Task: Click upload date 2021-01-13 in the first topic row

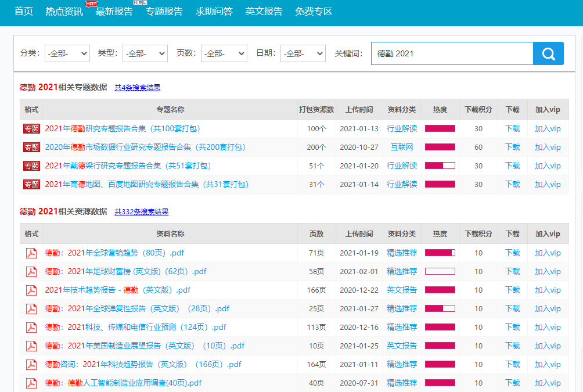Action: pos(359,129)
